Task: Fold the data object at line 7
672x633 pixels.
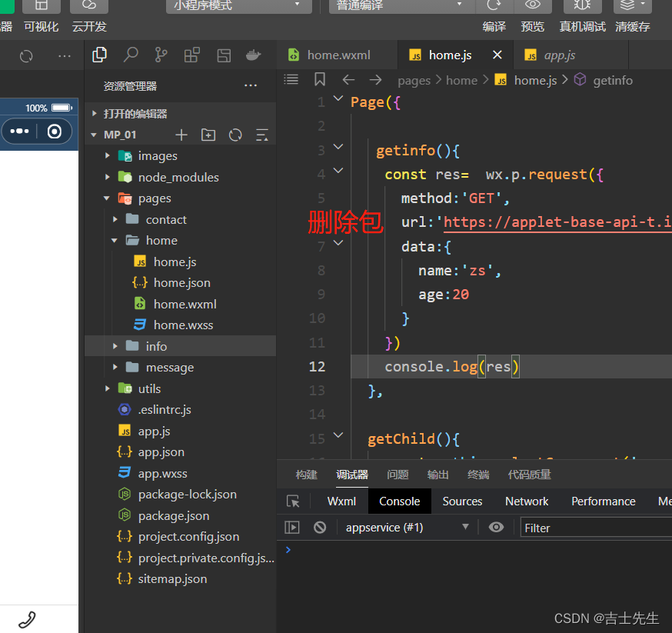Action: pyautogui.click(x=338, y=243)
